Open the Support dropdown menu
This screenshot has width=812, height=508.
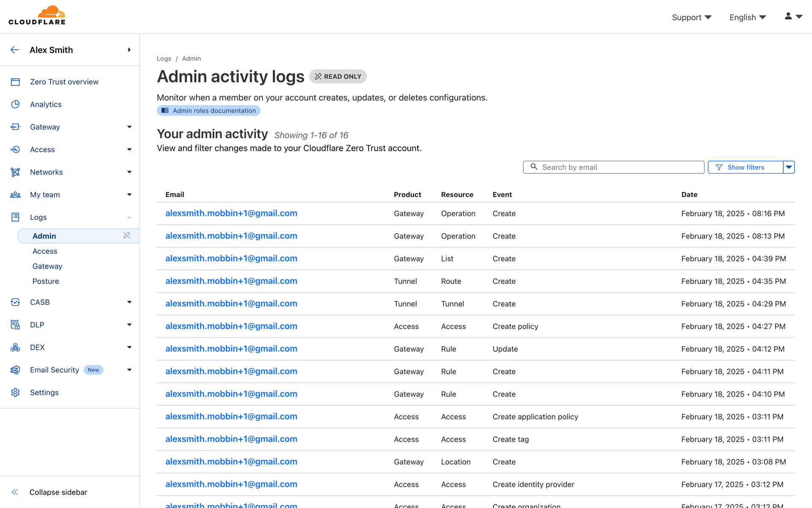pyautogui.click(x=691, y=17)
